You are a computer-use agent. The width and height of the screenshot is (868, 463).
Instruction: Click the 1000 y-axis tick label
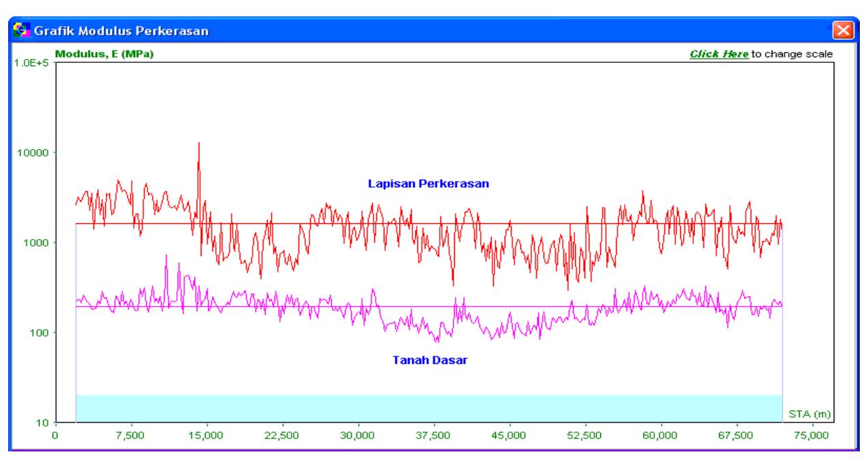point(34,243)
